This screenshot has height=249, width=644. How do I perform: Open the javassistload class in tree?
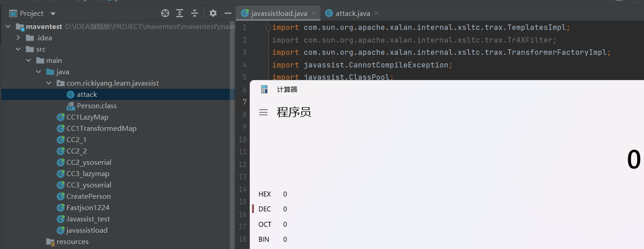(87, 230)
